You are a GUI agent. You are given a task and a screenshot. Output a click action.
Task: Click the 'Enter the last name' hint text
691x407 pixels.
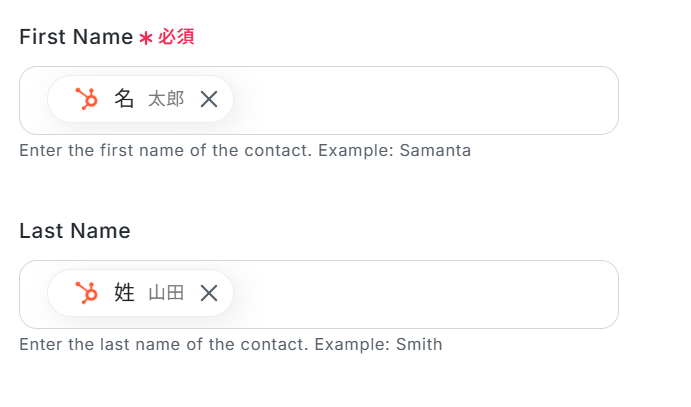[110, 345]
